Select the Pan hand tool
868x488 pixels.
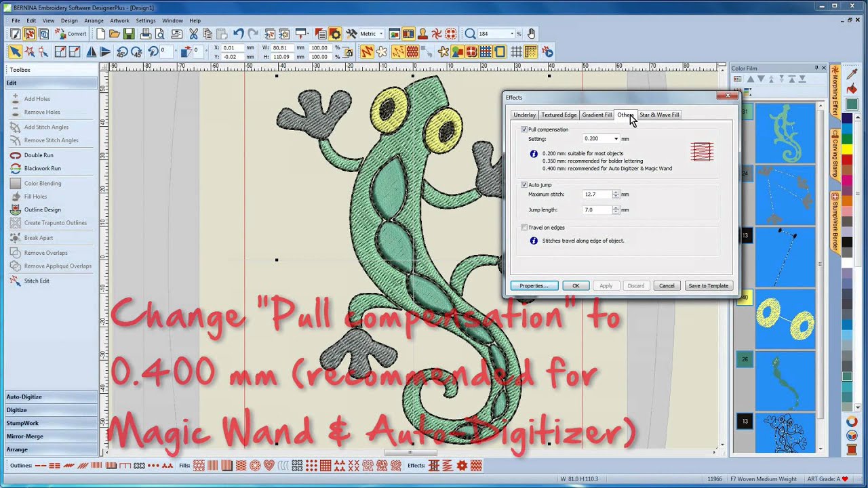pyautogui.click(x=532, y=34)
